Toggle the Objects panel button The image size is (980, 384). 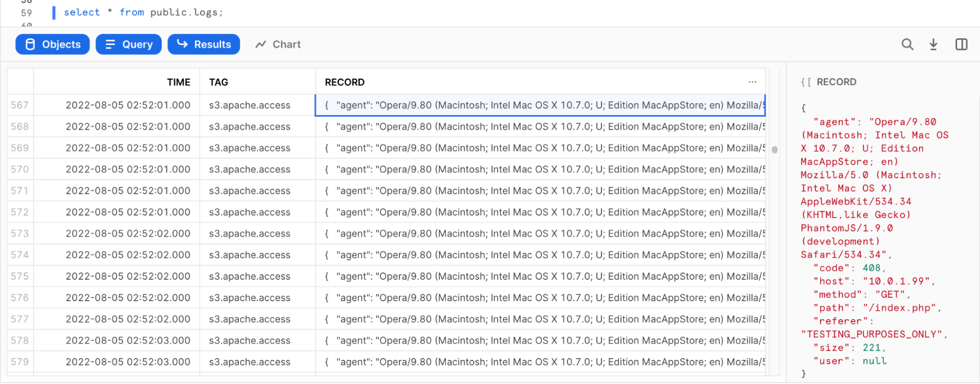(52, 45)
